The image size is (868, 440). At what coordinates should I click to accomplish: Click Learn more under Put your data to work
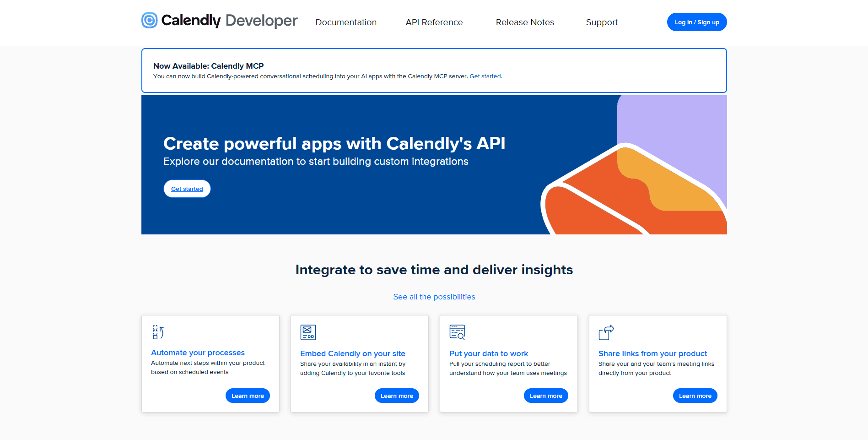coord(546,396)
